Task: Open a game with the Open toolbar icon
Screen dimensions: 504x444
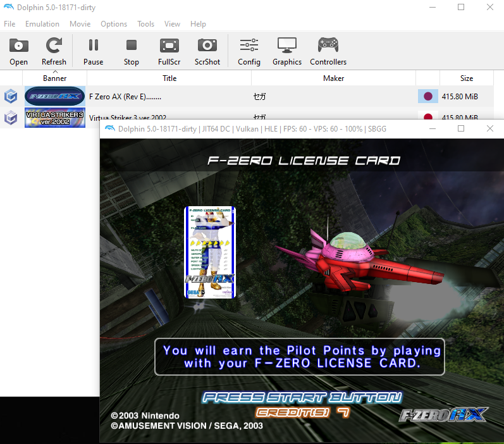Action: coord(18,51)
